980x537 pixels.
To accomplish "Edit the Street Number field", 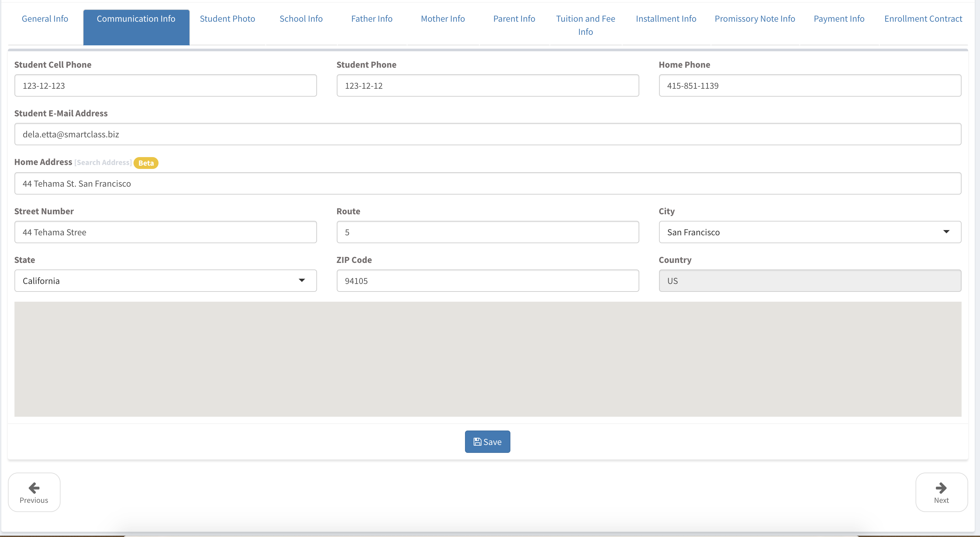I will click(x=165, y=232).
